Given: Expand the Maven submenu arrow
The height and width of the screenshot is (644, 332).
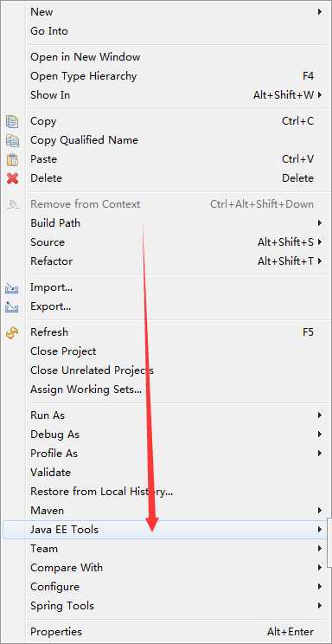Looking at the screenshot, I should click(320, 511).
